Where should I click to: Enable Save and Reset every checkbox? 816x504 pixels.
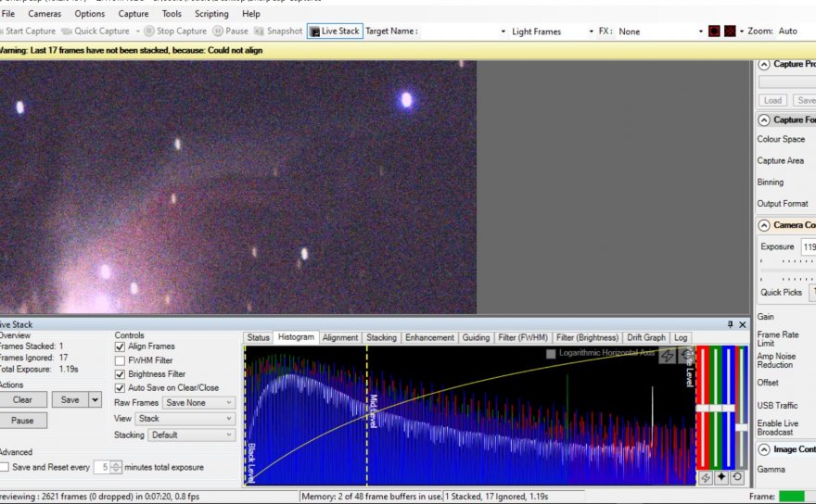tap(4, 467)
